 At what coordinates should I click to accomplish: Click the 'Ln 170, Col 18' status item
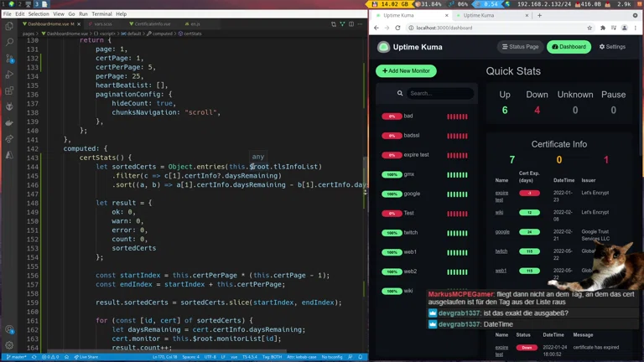pos(164,357)
